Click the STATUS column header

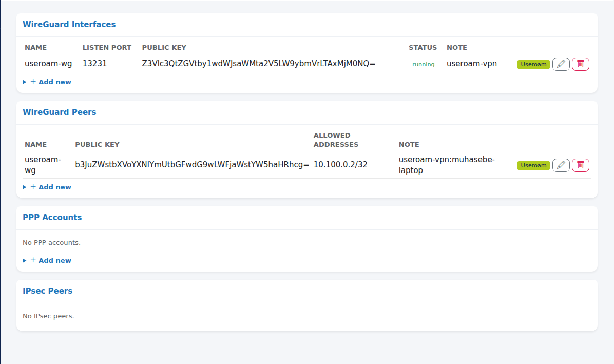point(423,47)
